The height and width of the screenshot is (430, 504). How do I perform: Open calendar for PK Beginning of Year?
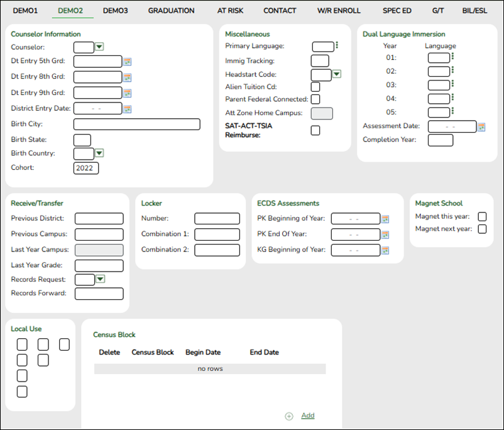coord(385,219)
